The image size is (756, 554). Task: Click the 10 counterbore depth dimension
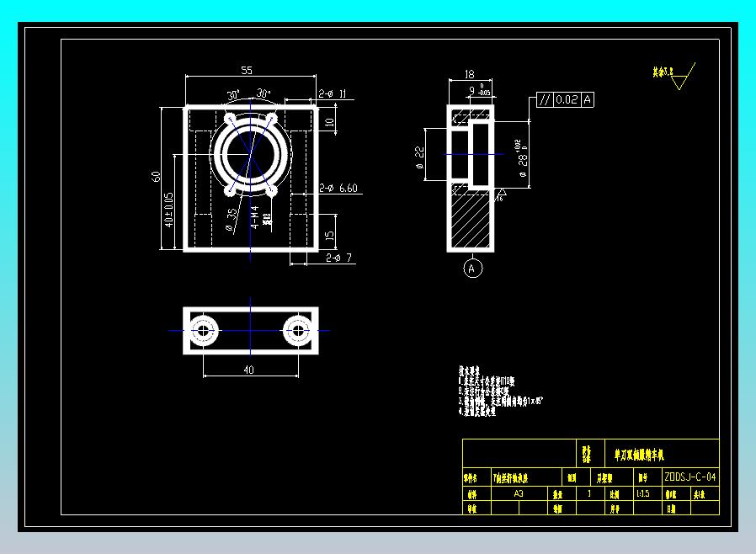(x=329, y=122)
